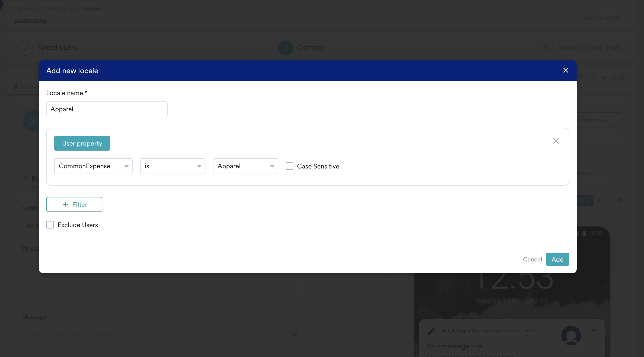The image size is (644, 357).
Task: Open the Apparel value dropdown
Action: pyautogui.click(x=245, y=166)
